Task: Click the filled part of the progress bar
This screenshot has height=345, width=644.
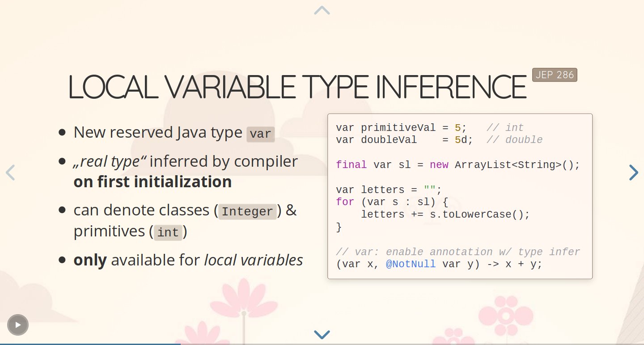Action: point(90,344)
